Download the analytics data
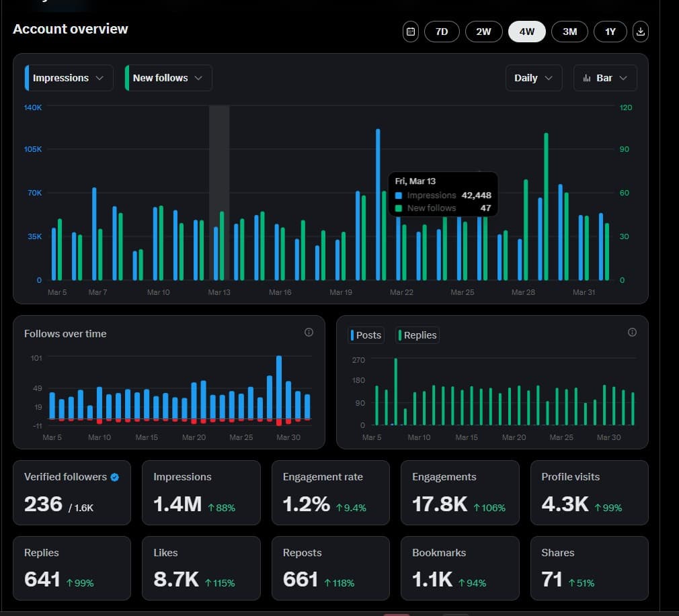This screenshot has height=616, width=679. [641, 32]
